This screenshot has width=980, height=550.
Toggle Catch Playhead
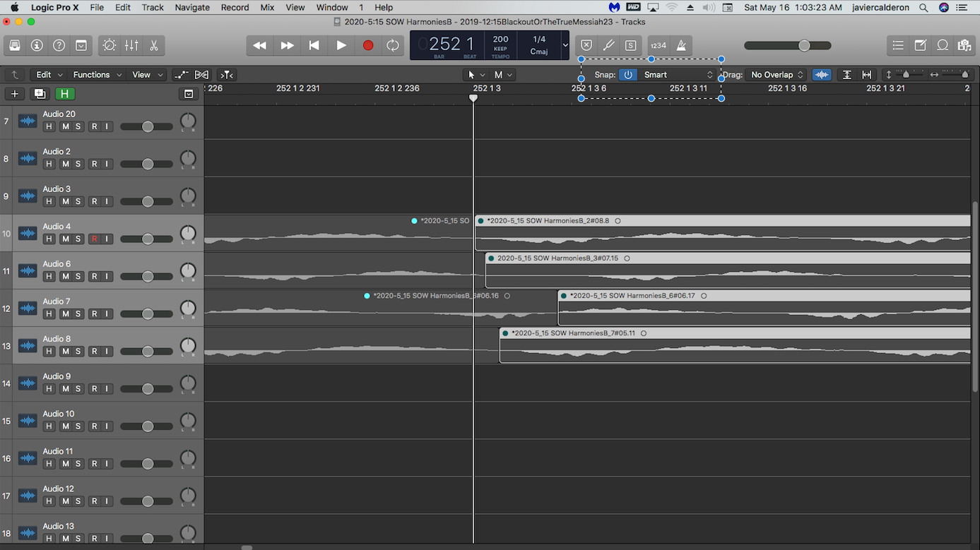pos(227,75)
